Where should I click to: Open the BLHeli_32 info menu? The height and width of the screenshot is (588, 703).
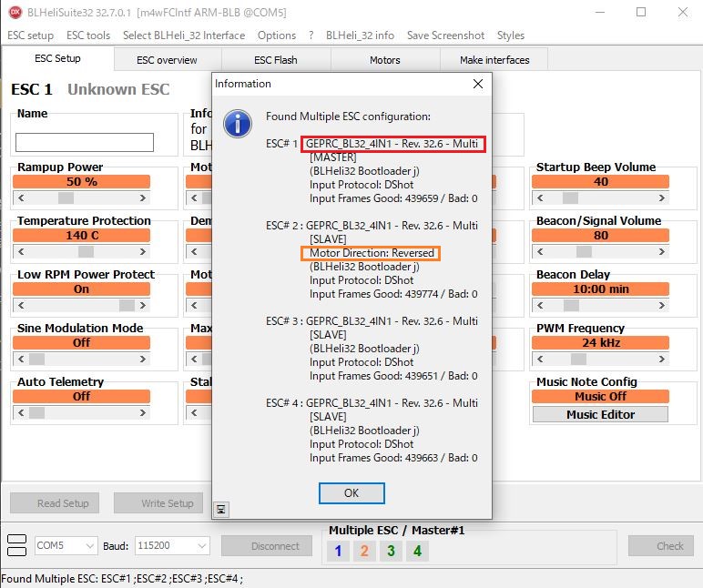360,35
